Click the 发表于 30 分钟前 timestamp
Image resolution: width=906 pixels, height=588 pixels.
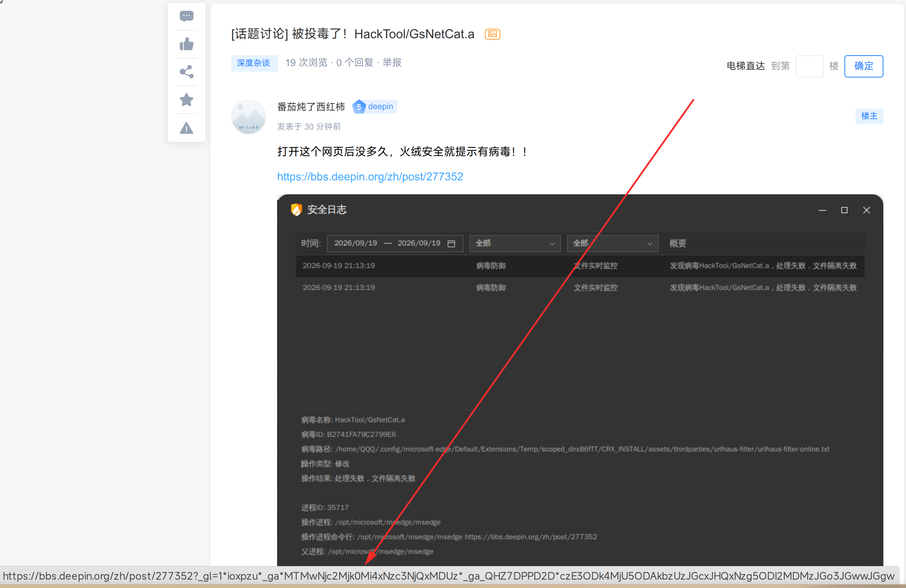click(309, 127)
